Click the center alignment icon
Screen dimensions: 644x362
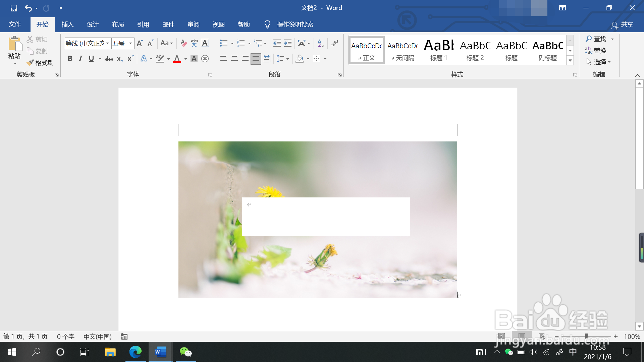(234, 59)
